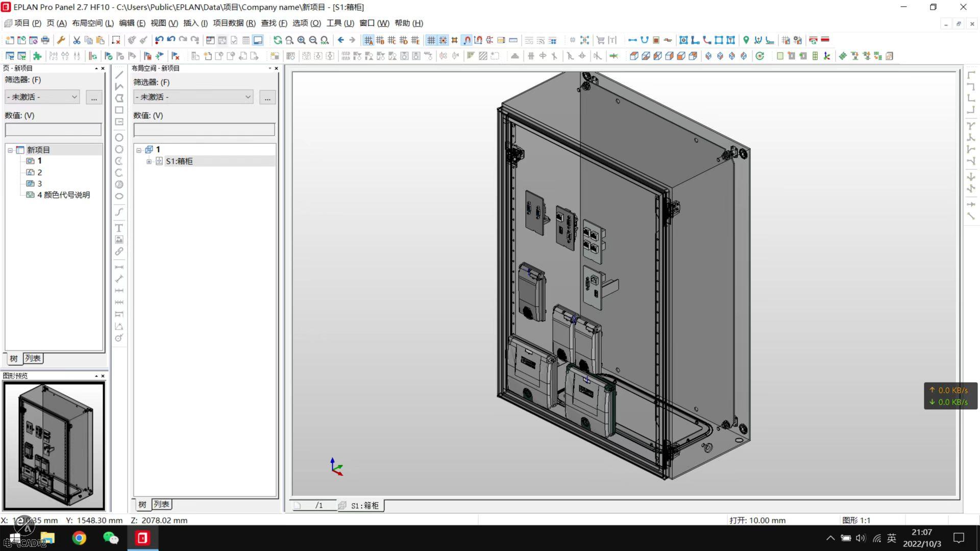Switch to the S1:箱柜 view tab
Viewport: 980px width, 551px height.
tap(360, 506)
